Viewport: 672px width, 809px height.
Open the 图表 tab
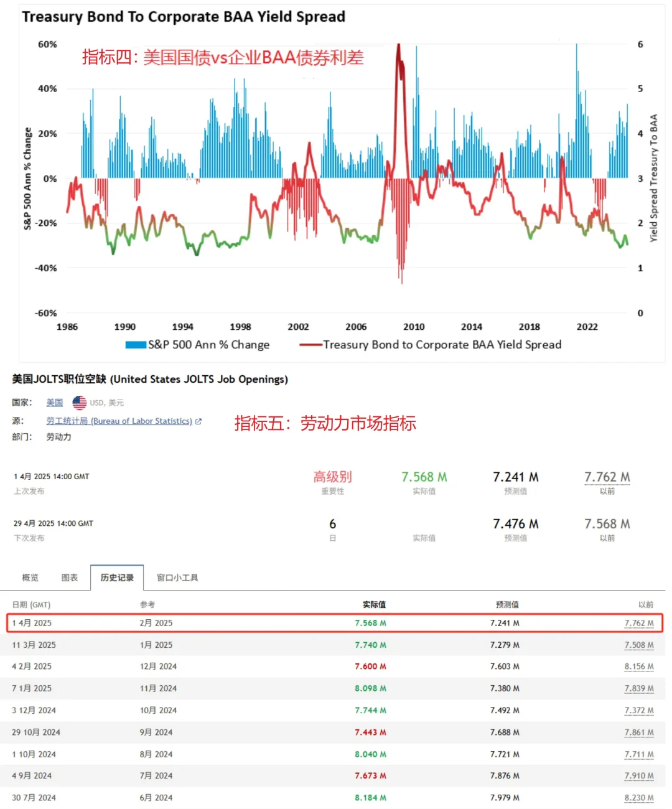coord(70,578)
